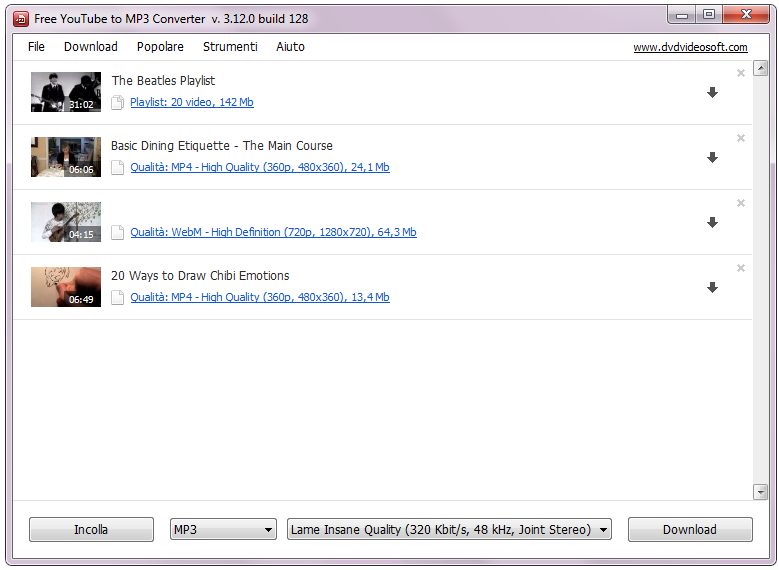Click file icon next to 13,4 Mb quality link
779x570 pixels.
point(117,298)
